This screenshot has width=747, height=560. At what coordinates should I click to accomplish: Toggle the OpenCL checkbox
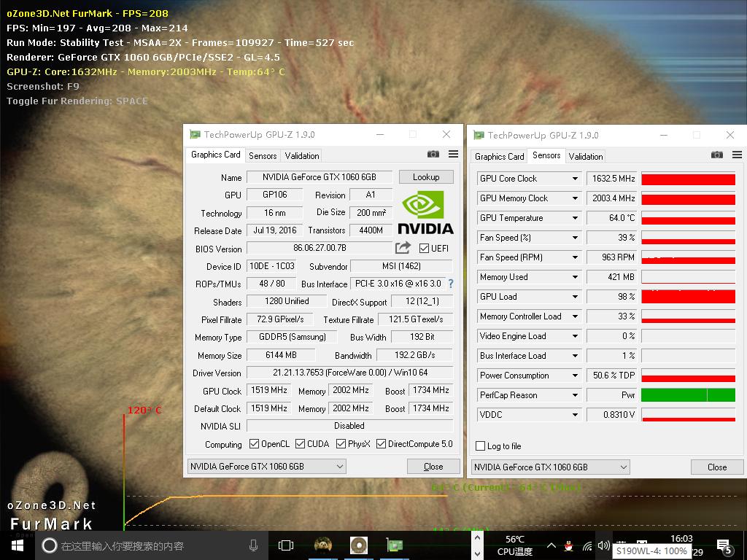pos(254,444)
